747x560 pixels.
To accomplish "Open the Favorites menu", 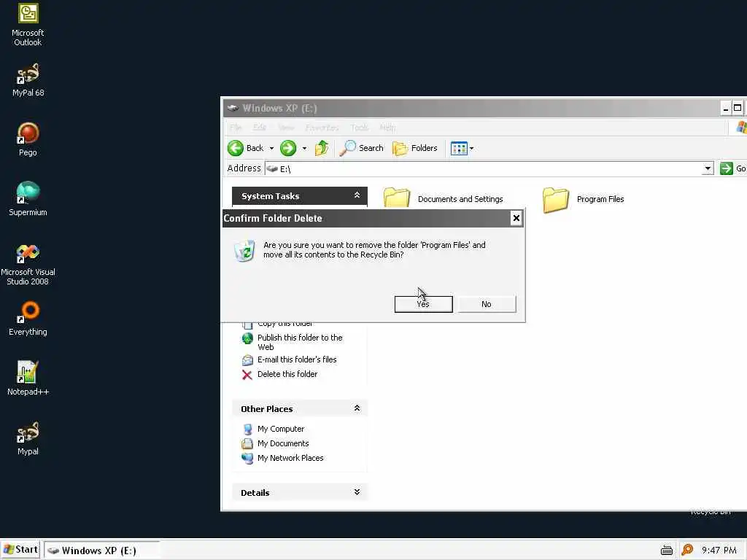I will [322, 128].
